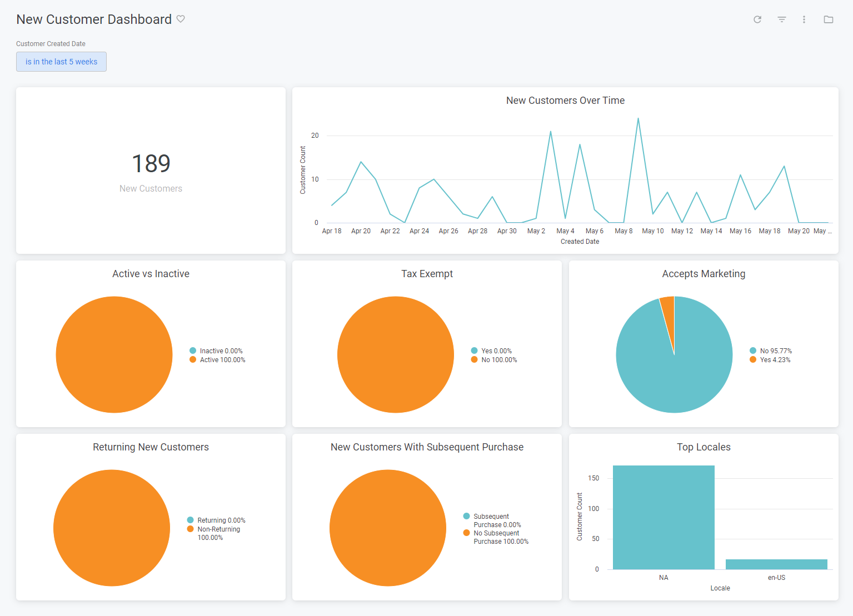Toggle the Tax Exempt 'No 100.00%' legend entry
The image size is (853, 616).
(494, 359)
